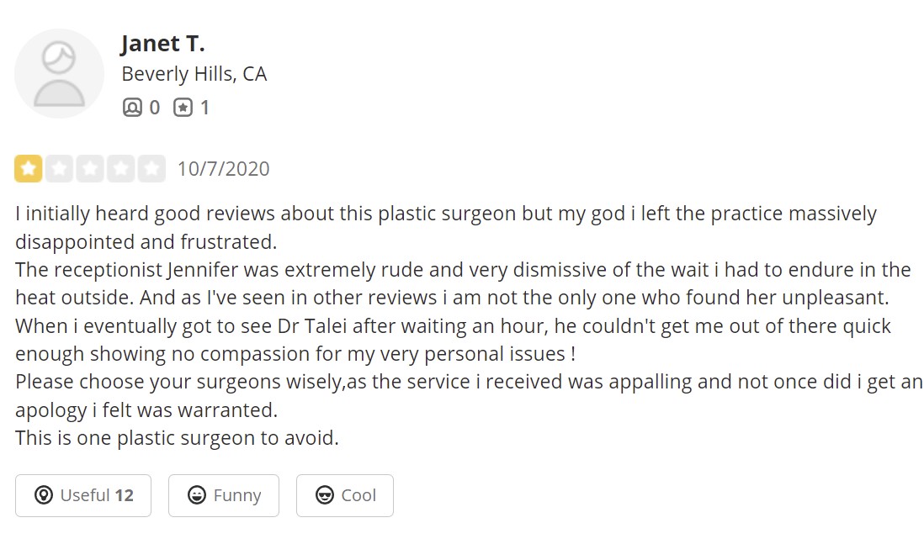Select the third gray rating star

(90, 168)
